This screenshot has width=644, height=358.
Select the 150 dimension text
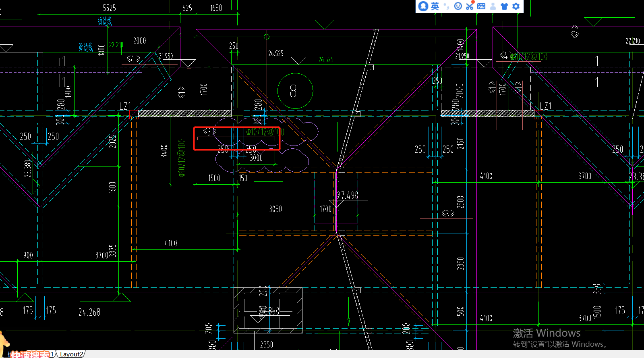click(243, 178)
